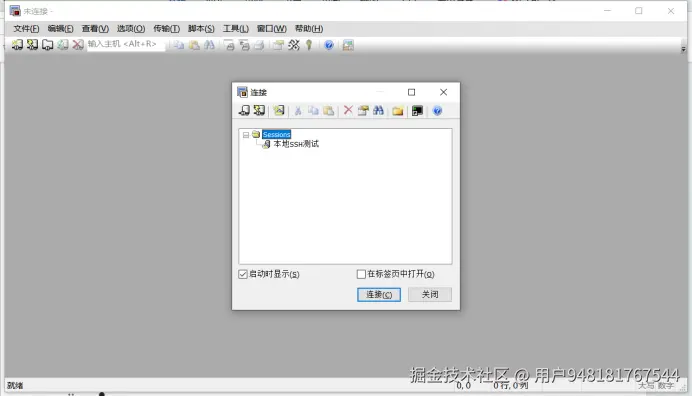Open the 选项(O) menu
692x397 pixels.
131,29
